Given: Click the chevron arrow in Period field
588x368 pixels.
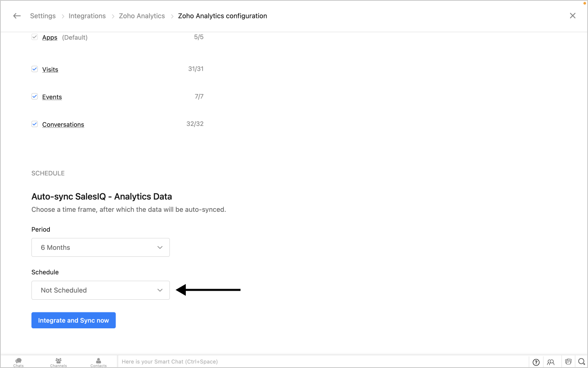Looking at the screenshot, I should 160,247.
